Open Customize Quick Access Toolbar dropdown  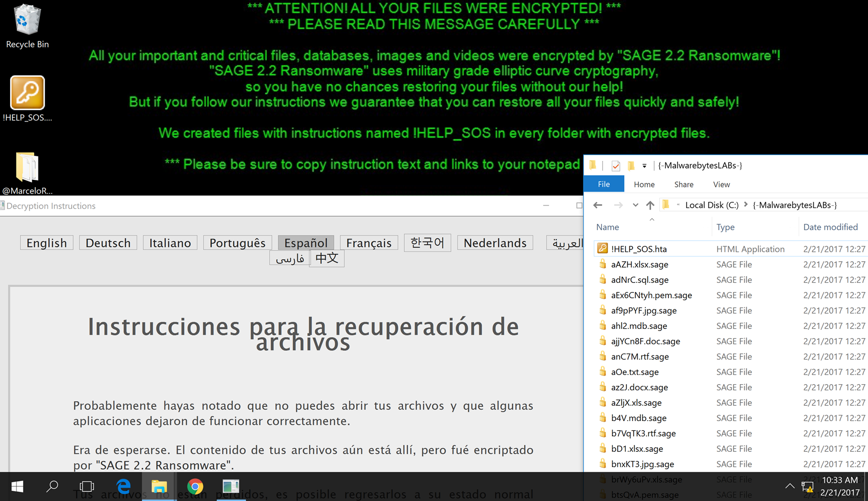pyautogui.click(x=644, y=165)
